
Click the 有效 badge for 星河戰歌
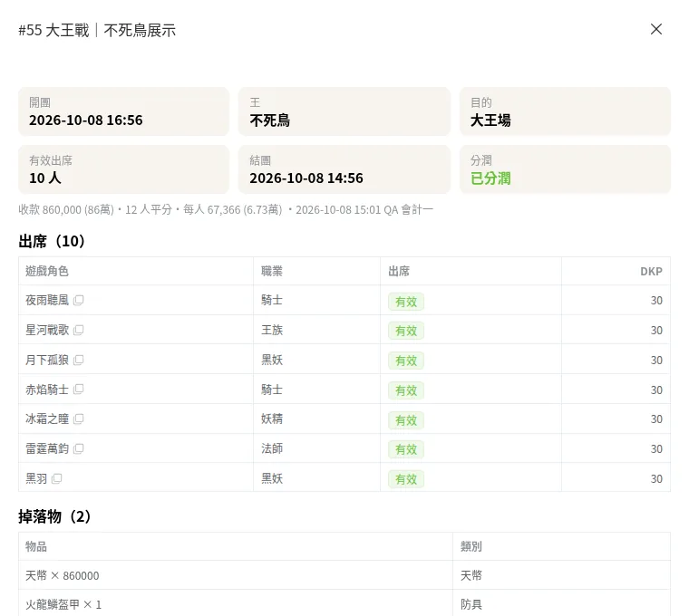406,331
